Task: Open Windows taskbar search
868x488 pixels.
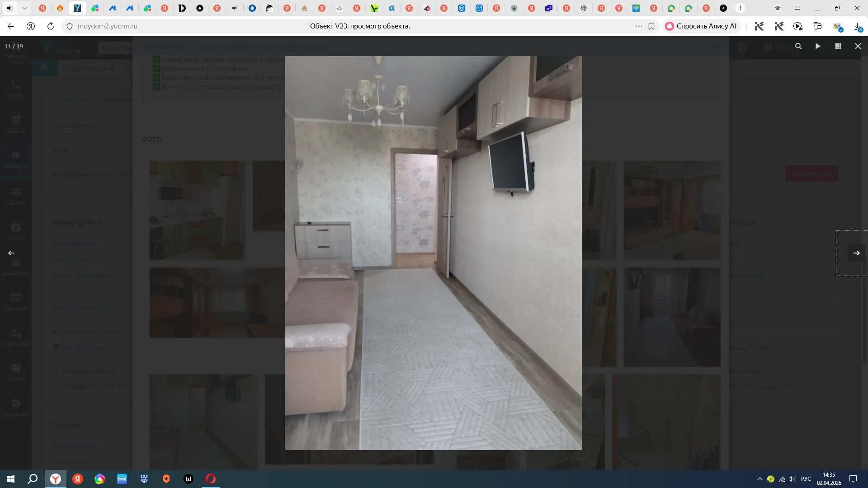Action: 33,479
